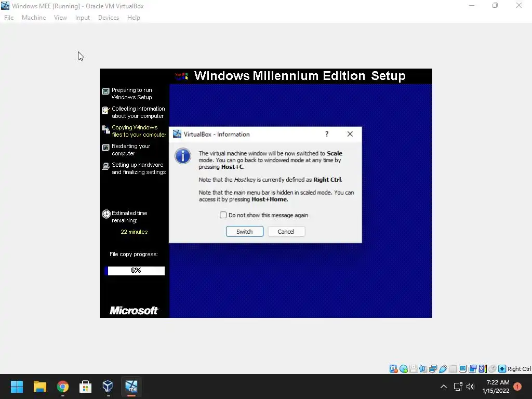The height and width of the screenshot is (399, 532).
Task: Open the View menu
Action: [x=60, y=18]
